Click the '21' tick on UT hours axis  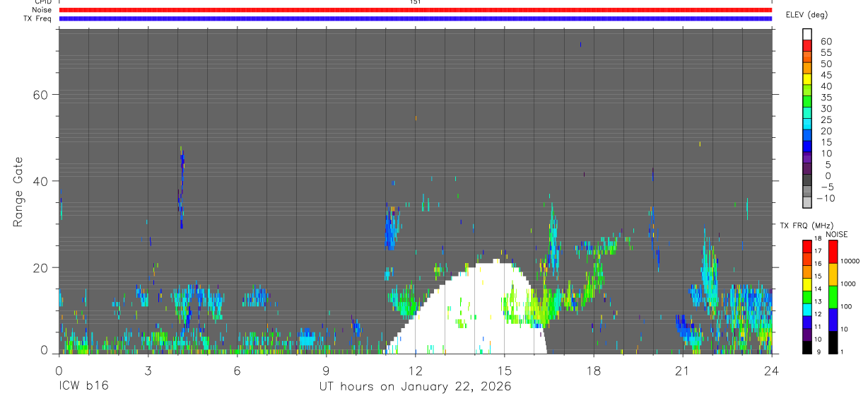pos(683,371)
